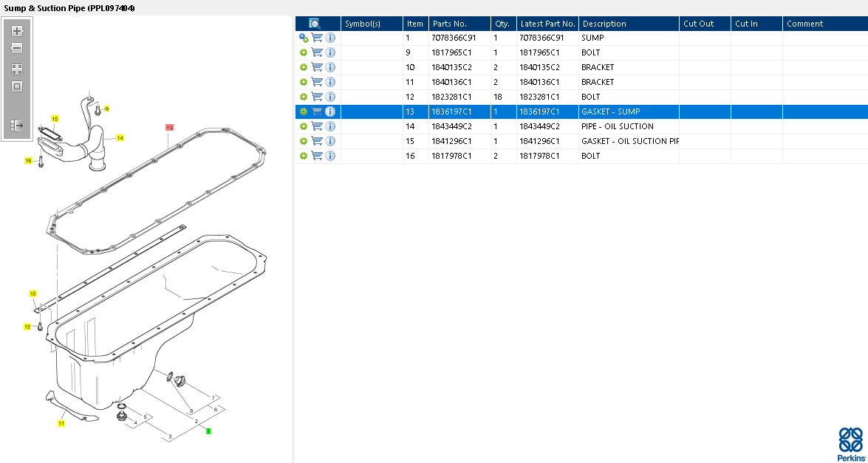Click the single-square fit view icon
The width and height of the screenshot is (868, 463).
(17, 86)
